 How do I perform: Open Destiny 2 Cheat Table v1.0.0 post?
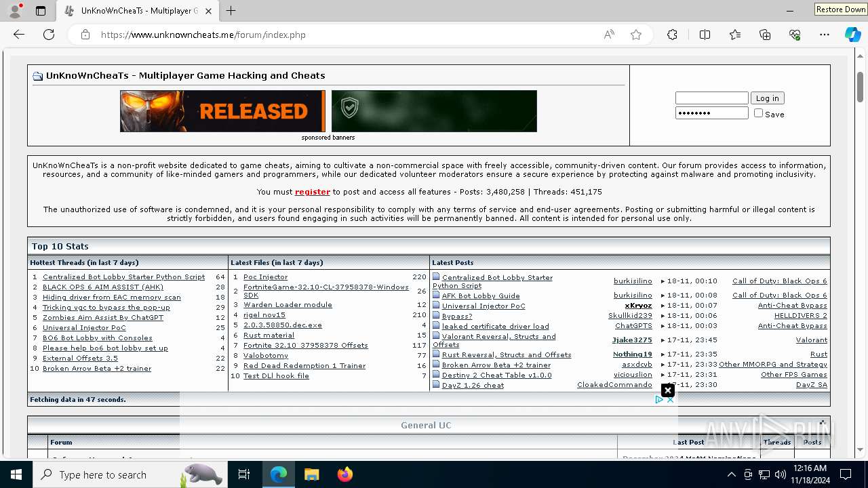(x=496, y=375)
